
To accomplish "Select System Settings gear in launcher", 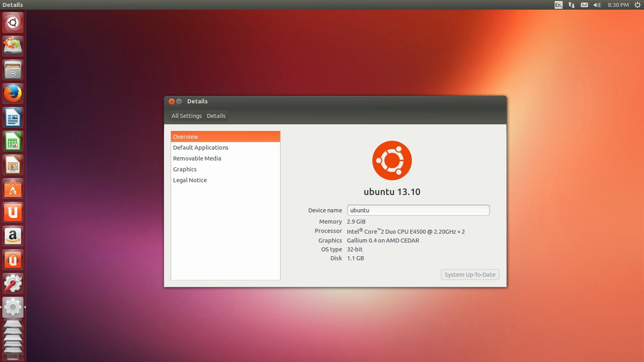I will [13, 307].
